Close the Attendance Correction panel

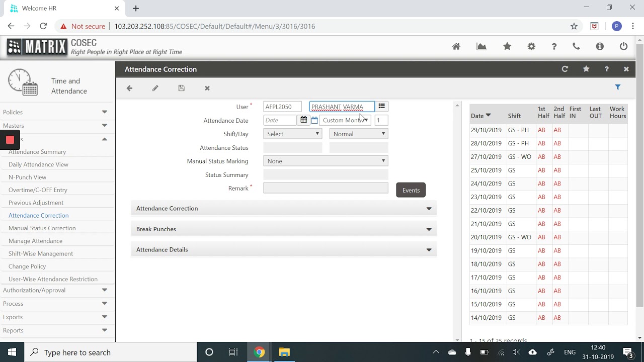[x=626, y=69]
